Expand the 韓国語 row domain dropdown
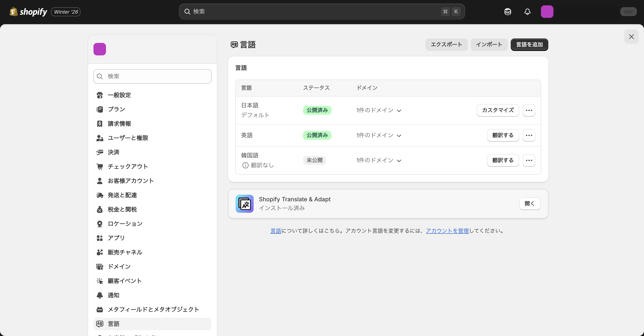644x336 pixels. 399,160
